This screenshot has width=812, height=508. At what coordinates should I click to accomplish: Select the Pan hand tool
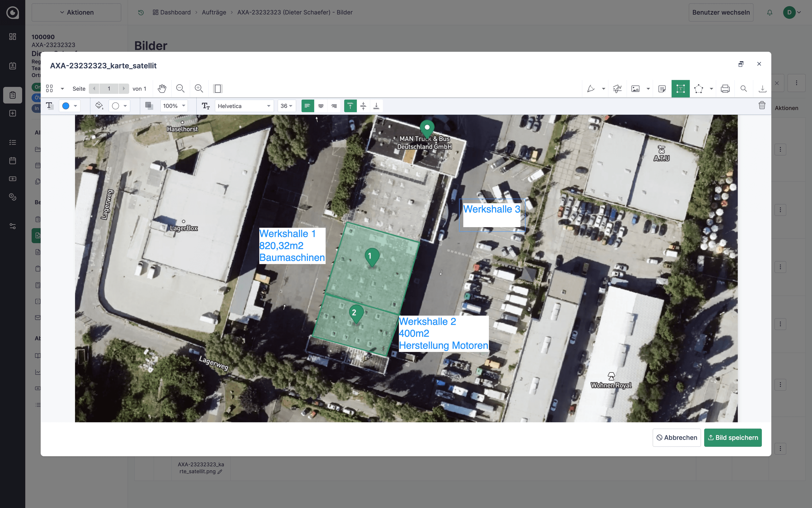162,89
